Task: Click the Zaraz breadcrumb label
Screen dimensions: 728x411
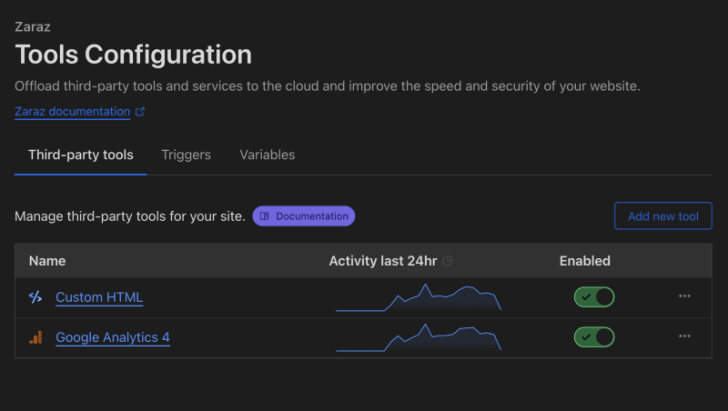Action: (32, 26)
